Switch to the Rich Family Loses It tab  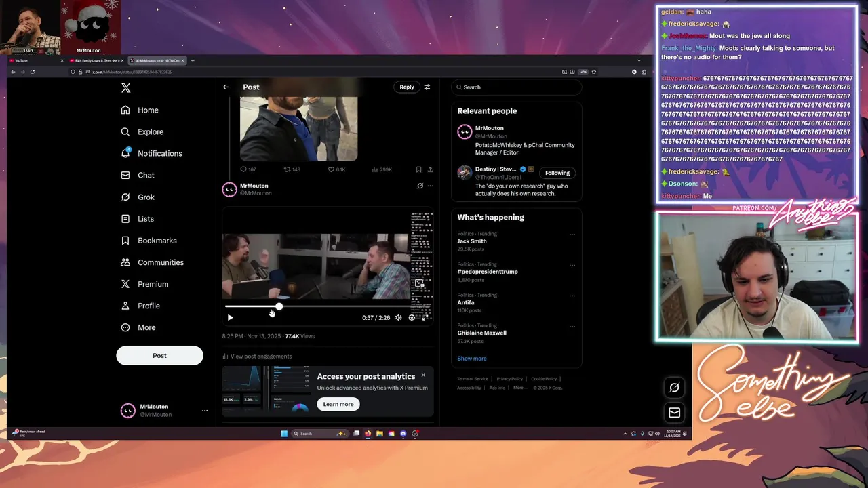tap(97, 60)
